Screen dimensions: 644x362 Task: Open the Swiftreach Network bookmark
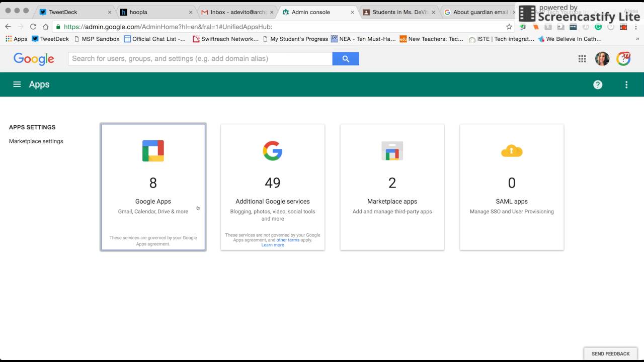coord(226,39)
